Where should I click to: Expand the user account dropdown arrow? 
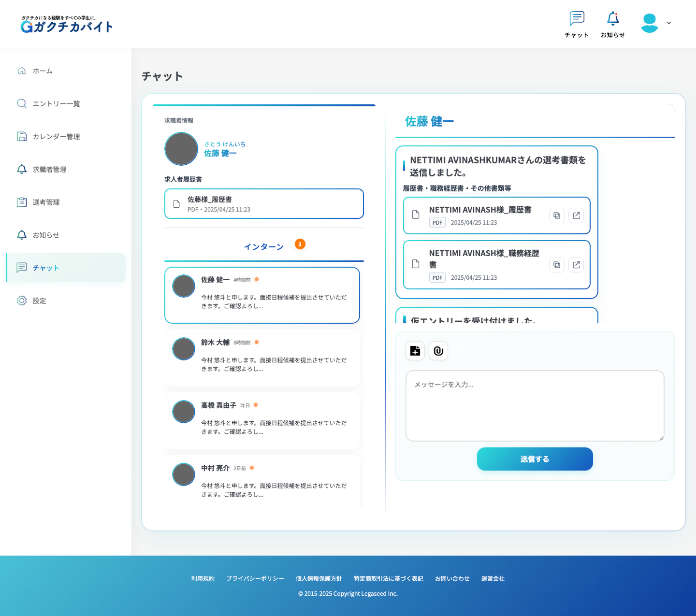pyautogui.click(x=669, y=23)
